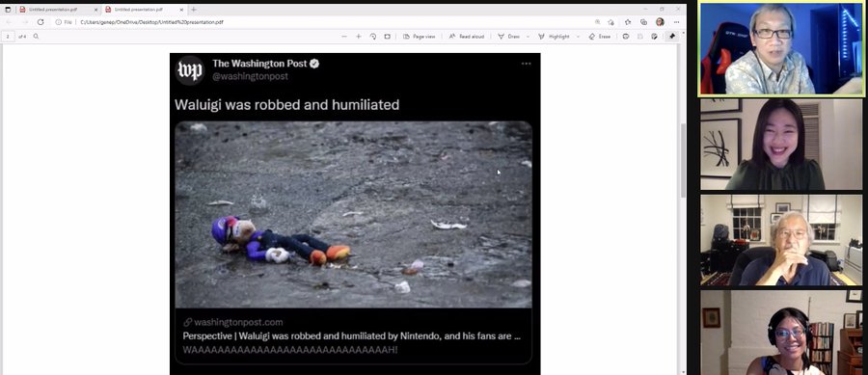Click the Washington Post logo avatar

click(x=190, y=70)
